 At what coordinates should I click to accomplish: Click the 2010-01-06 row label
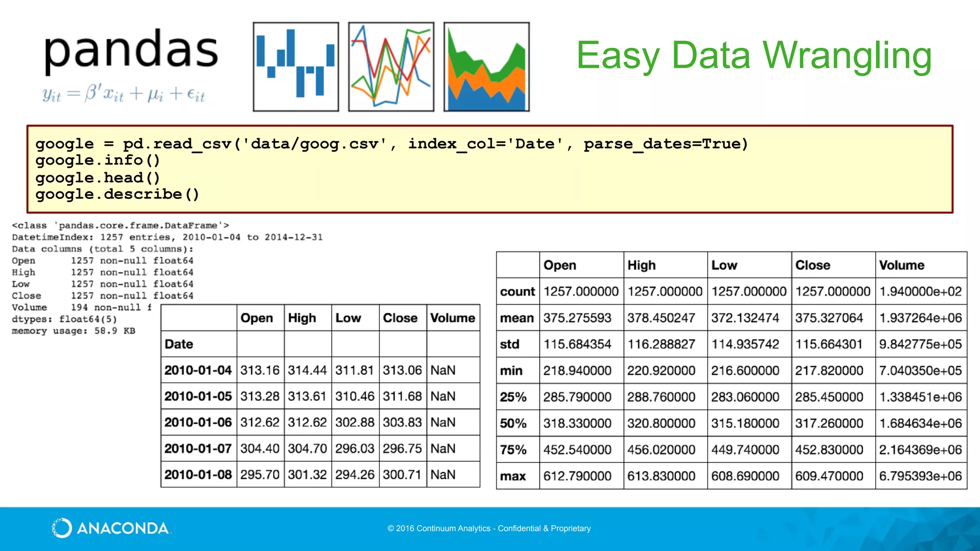point(198,422)
